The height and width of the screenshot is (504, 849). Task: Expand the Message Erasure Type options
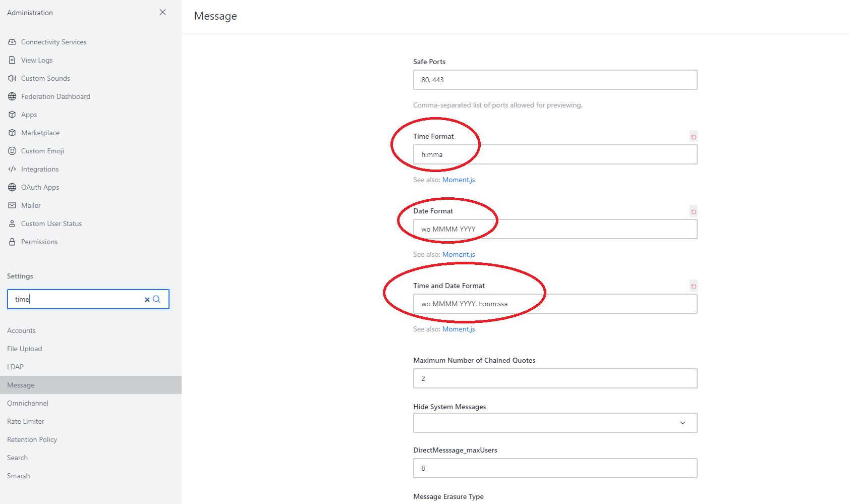point(448,496)
